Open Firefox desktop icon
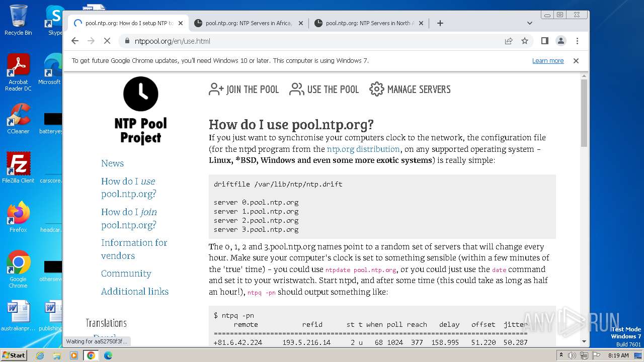The image size is (644, 362). coord(18,217)
